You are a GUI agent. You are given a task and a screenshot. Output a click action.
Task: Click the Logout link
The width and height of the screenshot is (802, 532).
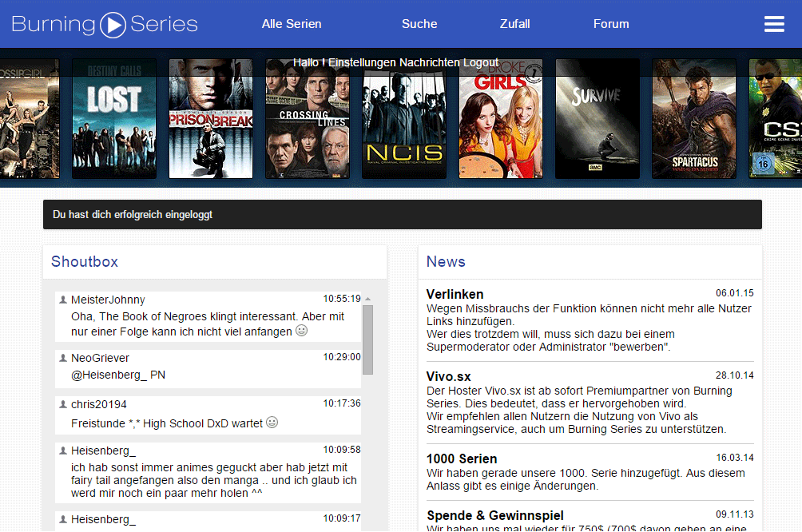(481, 62)
